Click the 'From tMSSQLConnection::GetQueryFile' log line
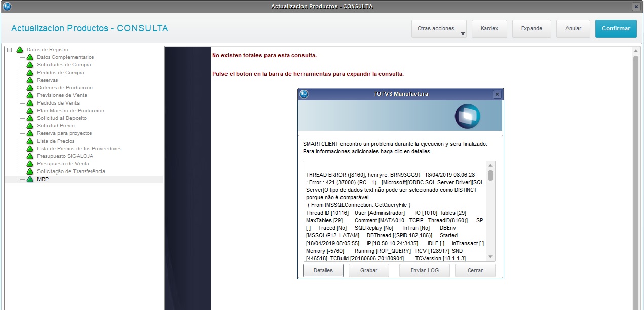644x310 pixels. [359, 205]
